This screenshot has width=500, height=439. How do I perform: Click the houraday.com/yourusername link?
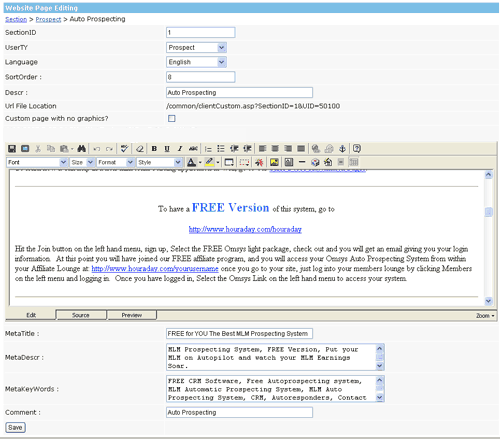pos(155,269)
